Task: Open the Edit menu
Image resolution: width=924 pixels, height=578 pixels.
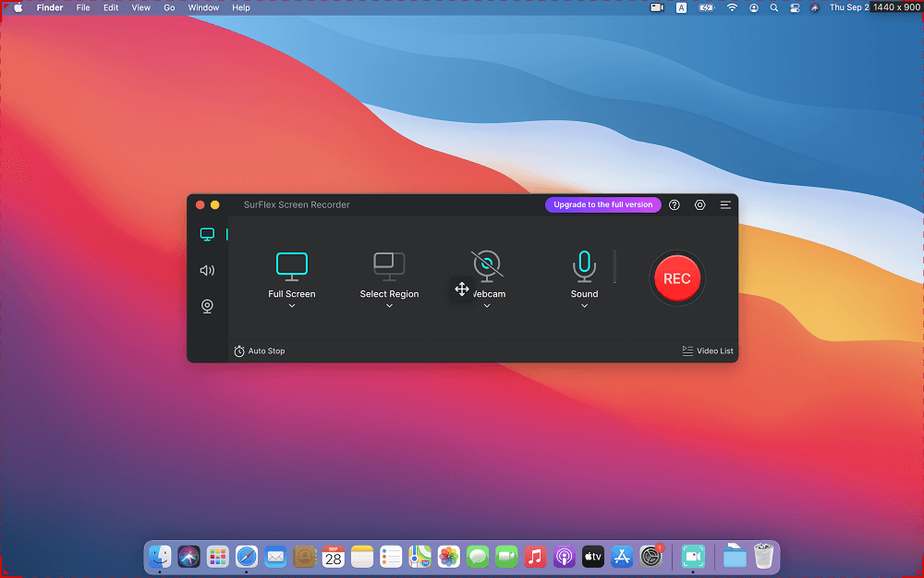Action: tap(111, 7)
